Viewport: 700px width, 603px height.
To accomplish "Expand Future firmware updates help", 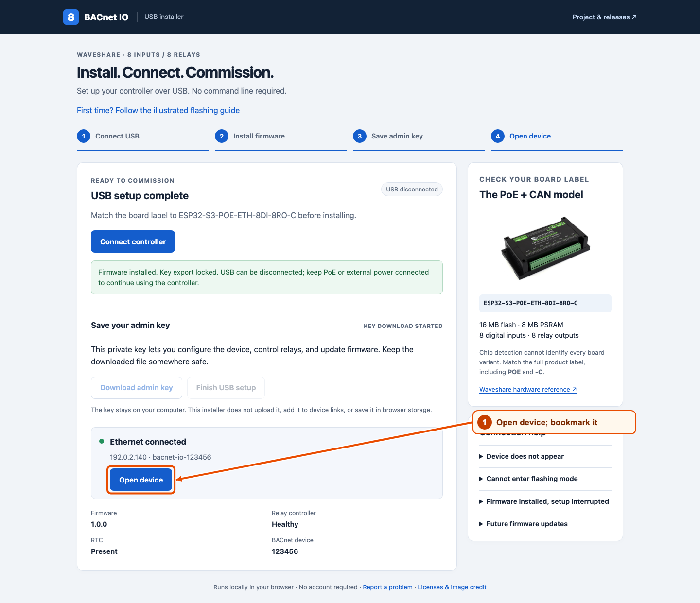I will point(545,524).
